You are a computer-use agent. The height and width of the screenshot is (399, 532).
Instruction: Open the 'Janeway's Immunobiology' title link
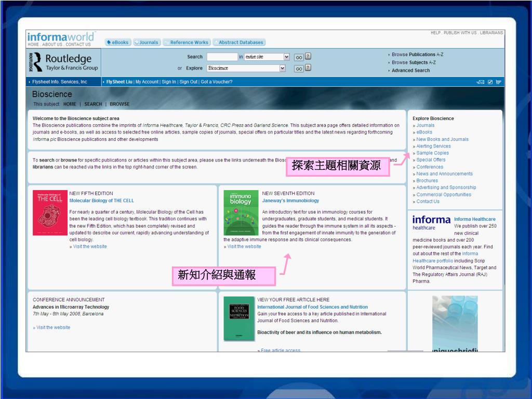(x=290, y=201)
